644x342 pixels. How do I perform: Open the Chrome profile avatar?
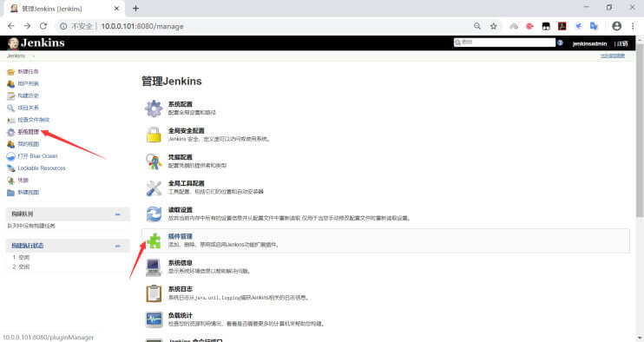pos(616,26)
